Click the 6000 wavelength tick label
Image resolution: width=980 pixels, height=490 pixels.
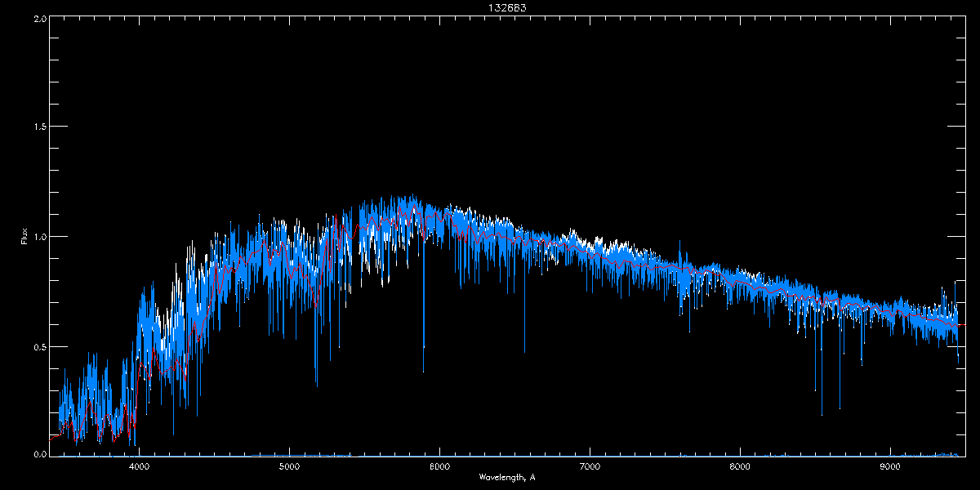(x=439, y=467)
